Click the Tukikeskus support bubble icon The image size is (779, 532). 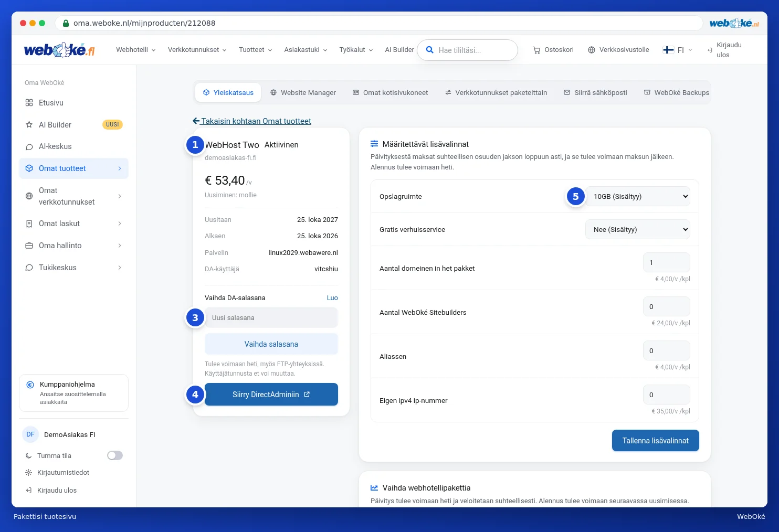coord(29,268)
